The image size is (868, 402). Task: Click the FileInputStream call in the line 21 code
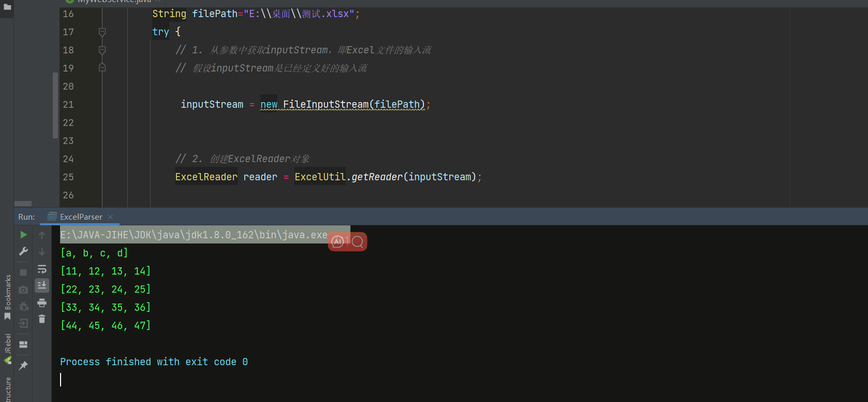pyautogui.click(x=354, y=105)
